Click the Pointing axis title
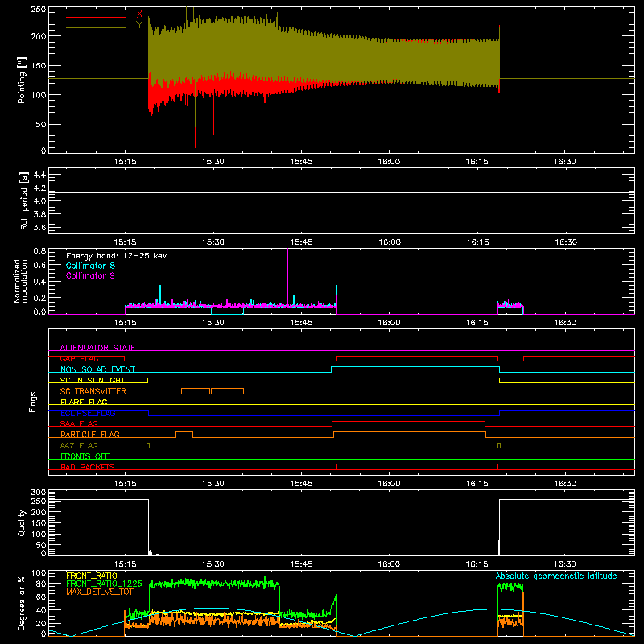Viewport: 644px width, 644px height. click(22, 81)
